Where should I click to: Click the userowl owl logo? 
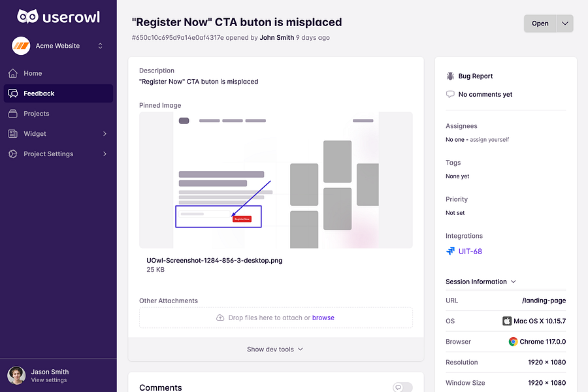(27, 16)
